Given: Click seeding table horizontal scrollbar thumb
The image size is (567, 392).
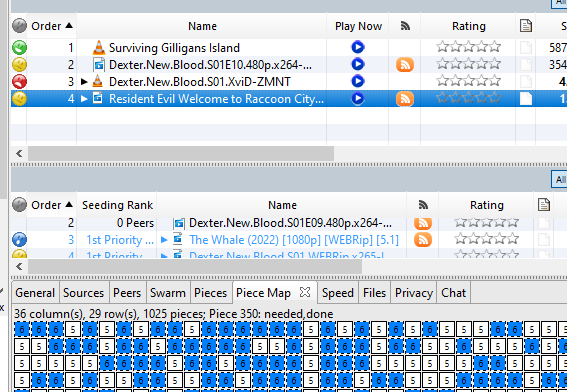Looking at the screenshot, I should pos(195,267).
